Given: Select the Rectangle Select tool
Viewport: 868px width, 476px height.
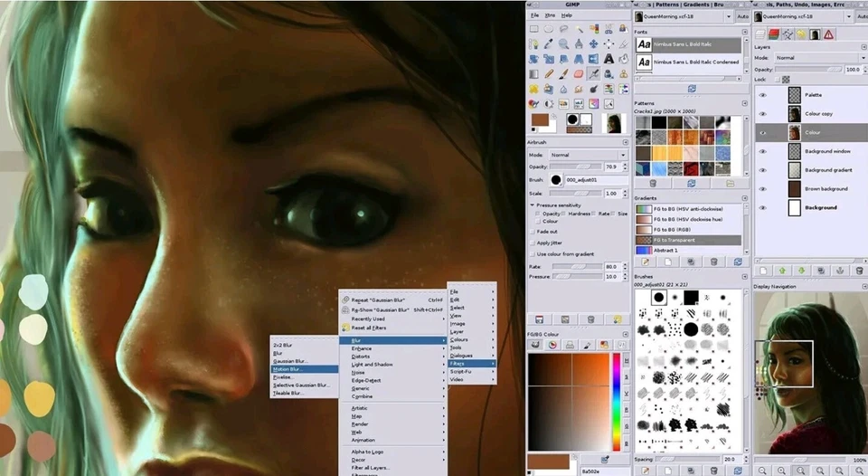Looking at the screenshot, I should click(x=534, y=29).
